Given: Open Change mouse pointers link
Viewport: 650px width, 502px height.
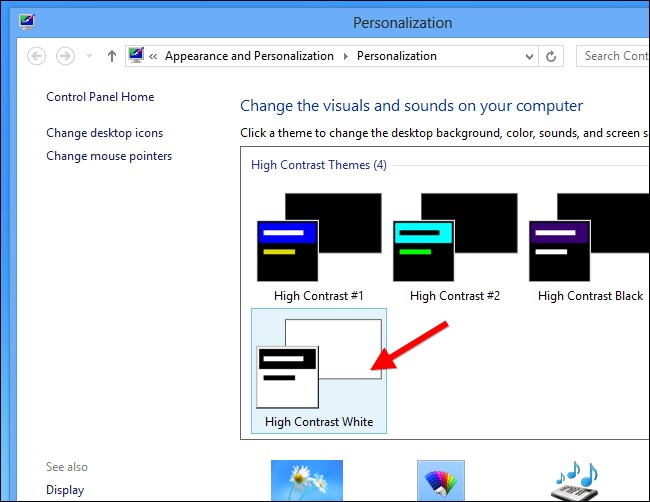Looking at the screenshot, I should pos(109,156).
